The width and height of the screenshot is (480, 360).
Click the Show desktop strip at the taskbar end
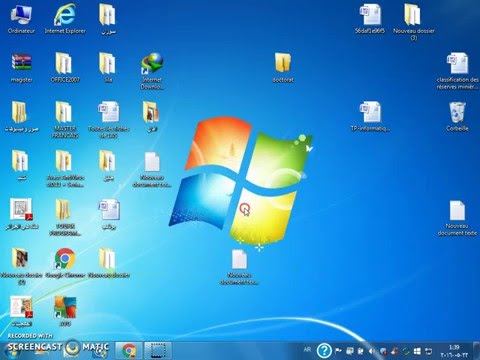click(x=477, y=351)
